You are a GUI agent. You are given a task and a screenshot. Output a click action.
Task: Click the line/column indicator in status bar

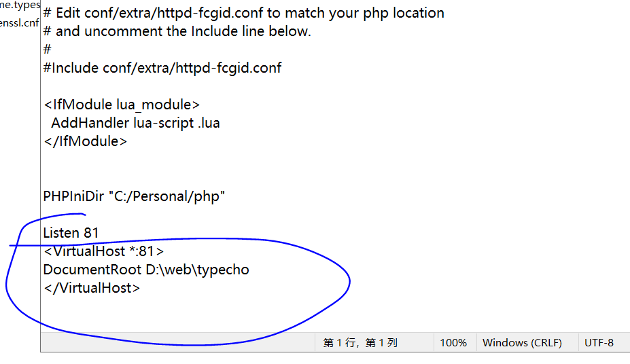click(360, 342)
